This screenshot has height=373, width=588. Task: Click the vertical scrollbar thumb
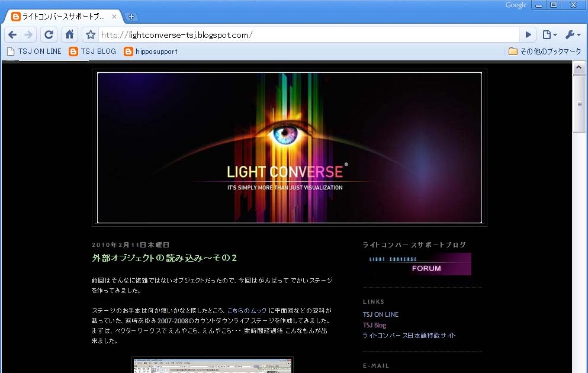click(579, 104)
